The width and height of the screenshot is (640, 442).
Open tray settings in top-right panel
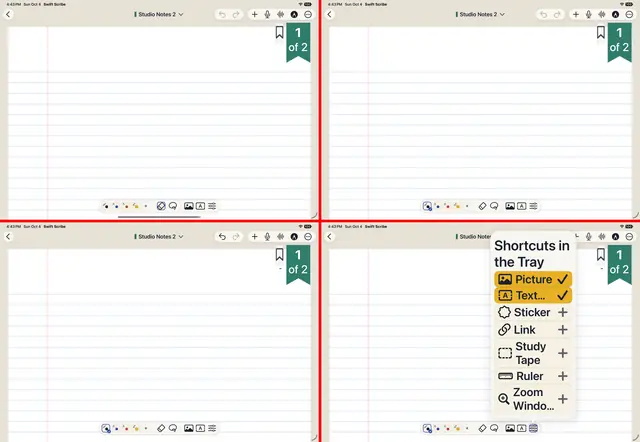coord(533,206)
